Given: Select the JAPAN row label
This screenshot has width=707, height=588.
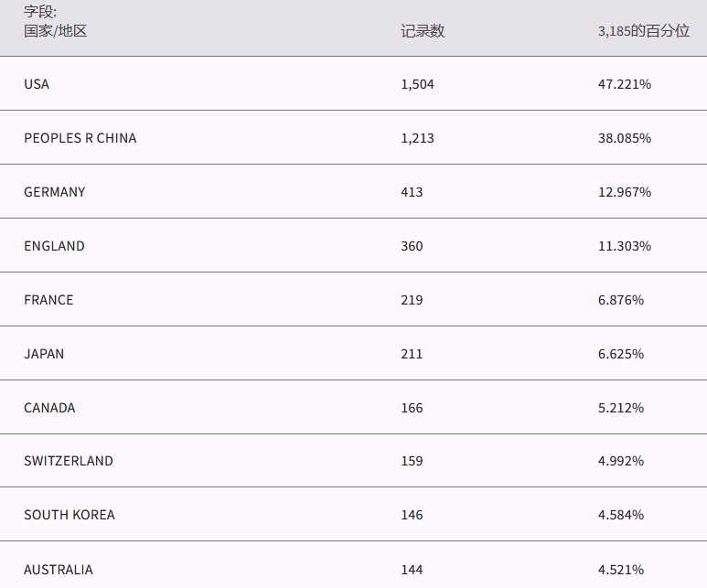Looking at the screenshot, I should click(44, 354).
